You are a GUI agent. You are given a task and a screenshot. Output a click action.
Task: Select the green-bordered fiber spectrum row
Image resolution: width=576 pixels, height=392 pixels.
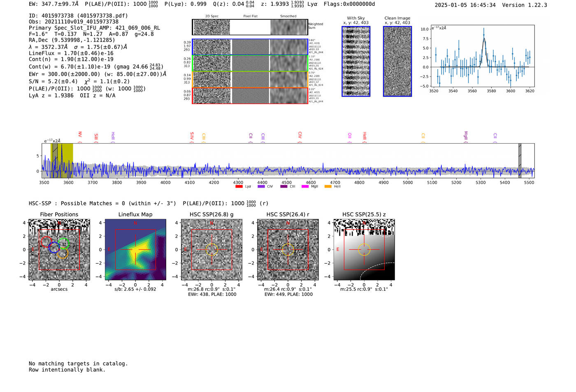(x=250, y=63)
